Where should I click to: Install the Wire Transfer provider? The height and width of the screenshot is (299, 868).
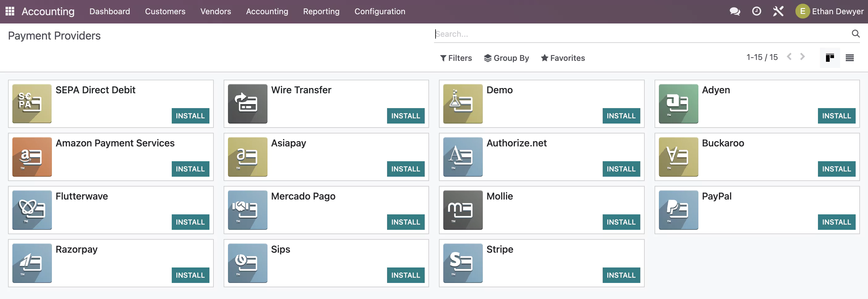tap(405, 116)
